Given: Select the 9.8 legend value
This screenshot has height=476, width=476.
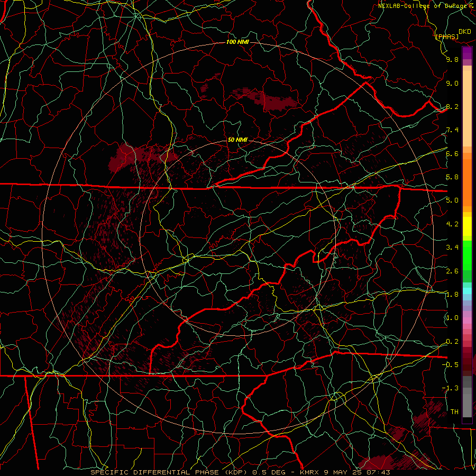Looking at the screenshot, I should pos(452,59).
